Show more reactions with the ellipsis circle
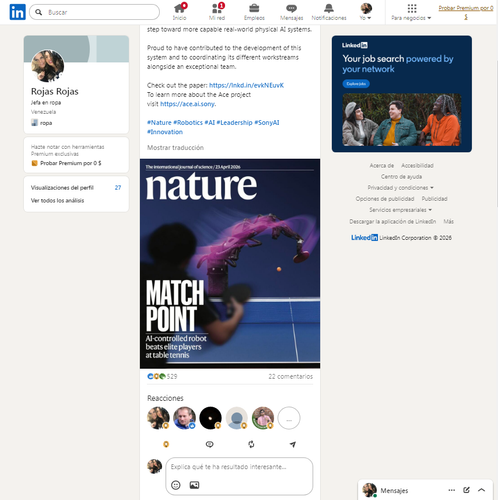 coord(289,418)
